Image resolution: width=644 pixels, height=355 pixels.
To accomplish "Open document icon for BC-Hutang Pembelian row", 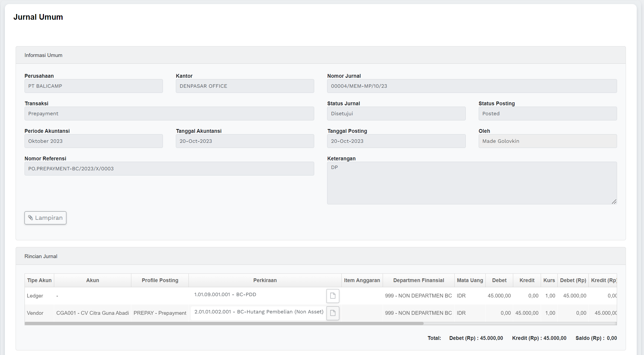I will 333,313.
